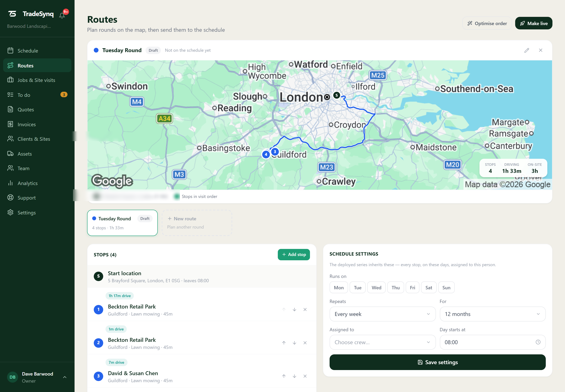Move Beckton Retail Park stop 2 down
This screenshot has height=392, width=565.
(x=294, y=343)
